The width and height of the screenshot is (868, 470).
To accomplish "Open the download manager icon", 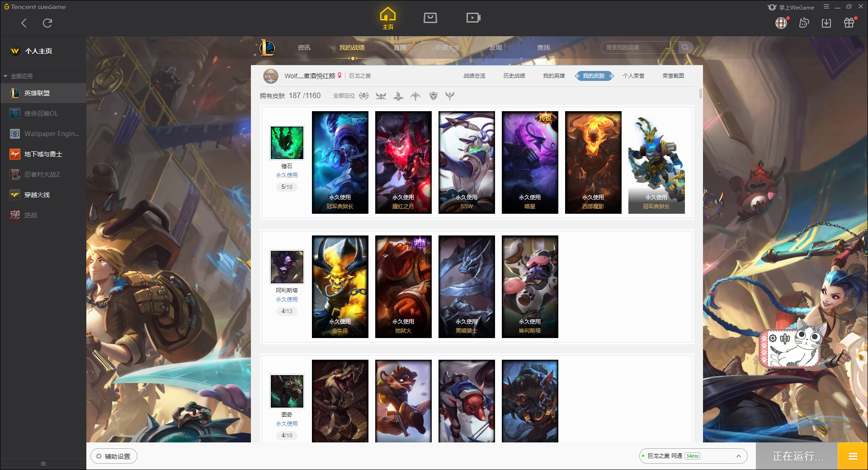I will coord(826,23).
